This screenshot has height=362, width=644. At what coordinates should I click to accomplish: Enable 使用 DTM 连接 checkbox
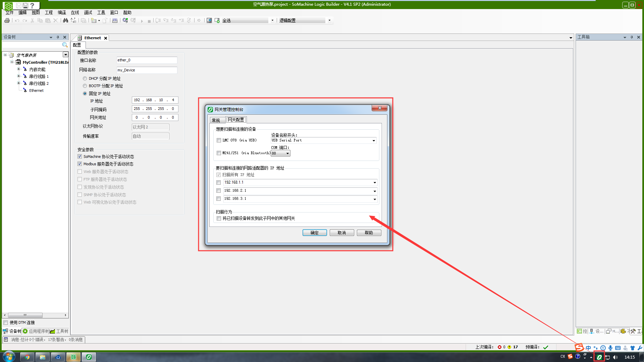tap(6, 323)
